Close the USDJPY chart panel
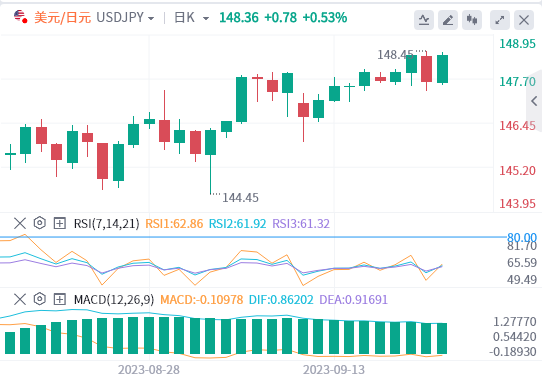This screenshot has width=542, height=378. click(x=524, y=20)
